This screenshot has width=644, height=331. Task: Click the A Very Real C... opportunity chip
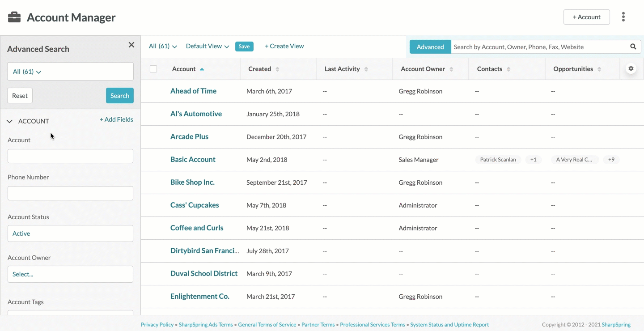(574, 160)
